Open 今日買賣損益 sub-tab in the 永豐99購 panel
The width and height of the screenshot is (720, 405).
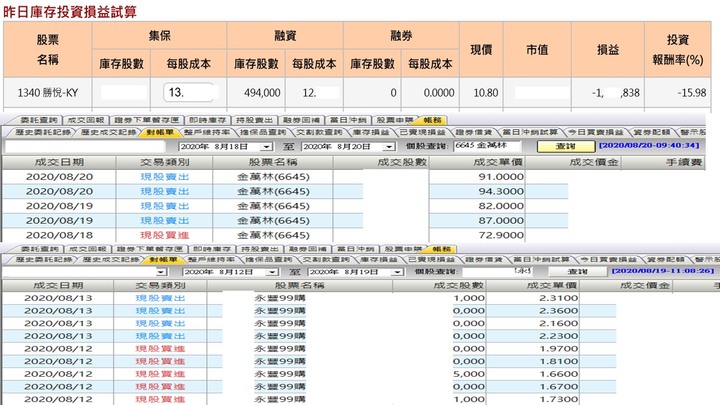(x=608, y=259)
